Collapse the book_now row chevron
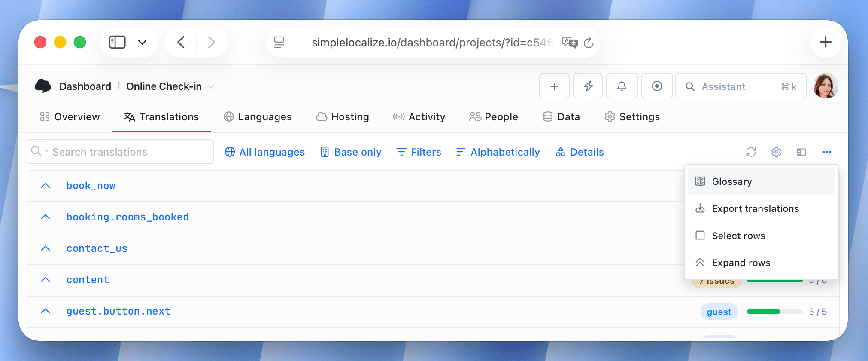The width and height of the screenshot is (868, 361). pyautogui.click(x=46, y=186)
